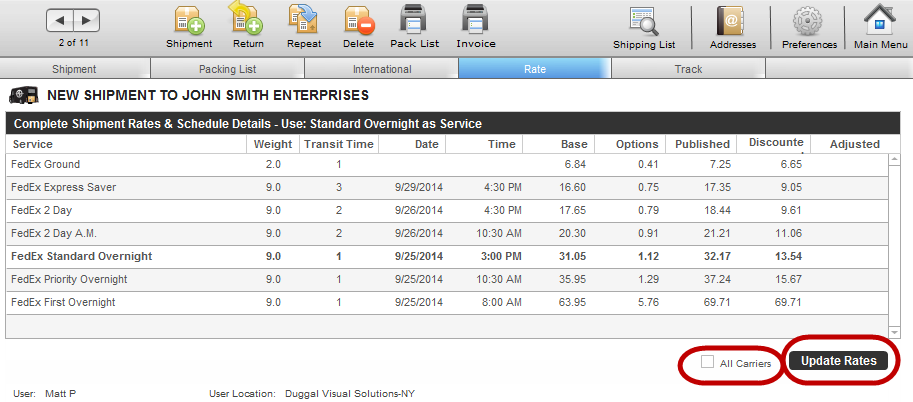Viewport: 913px width, 402px height.
Task: Click the 6.65 discounted rate
Action: 791,164
